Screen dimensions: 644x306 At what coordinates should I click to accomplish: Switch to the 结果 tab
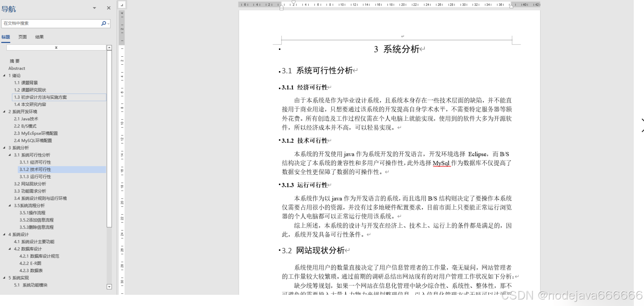(x=39, y=37)
